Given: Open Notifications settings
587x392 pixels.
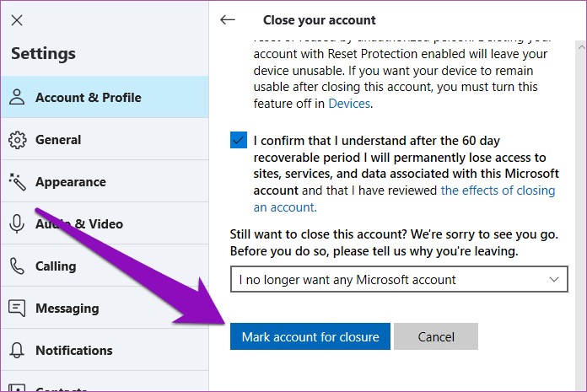Looking at the screenshot, I should tap(105, 351).
